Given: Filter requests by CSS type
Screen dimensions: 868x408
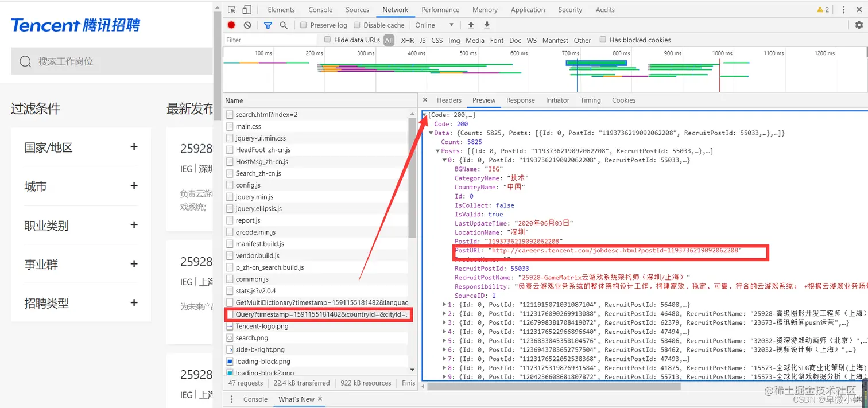Looking at the screenshot, I should pos(437,40).
